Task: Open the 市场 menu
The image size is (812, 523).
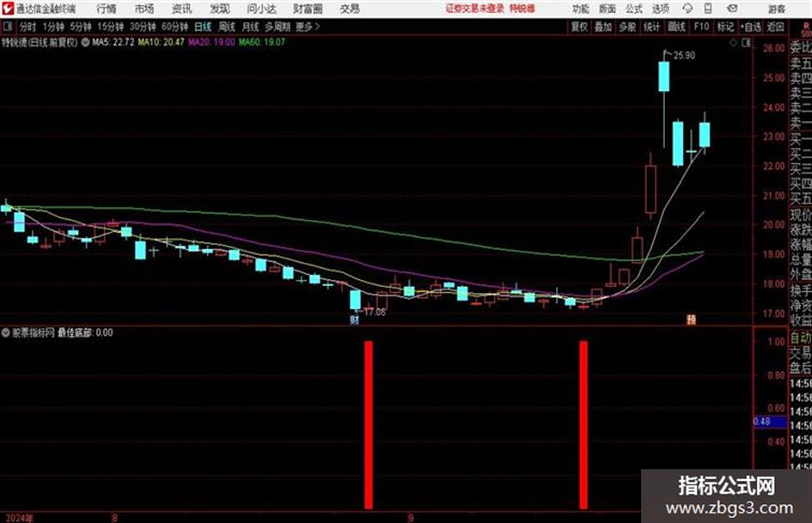Action: coord(144,9)
